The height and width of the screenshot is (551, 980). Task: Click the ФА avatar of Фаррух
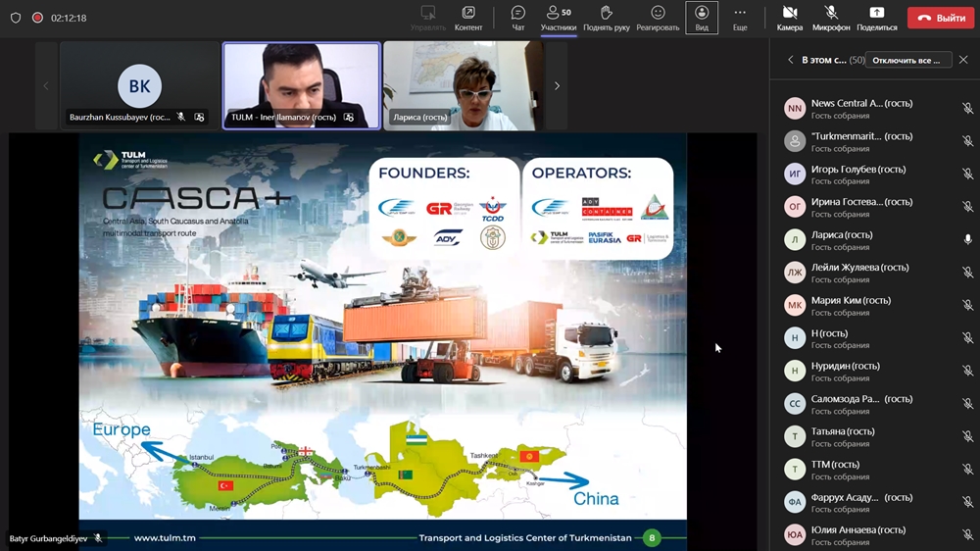click(795, 502)
